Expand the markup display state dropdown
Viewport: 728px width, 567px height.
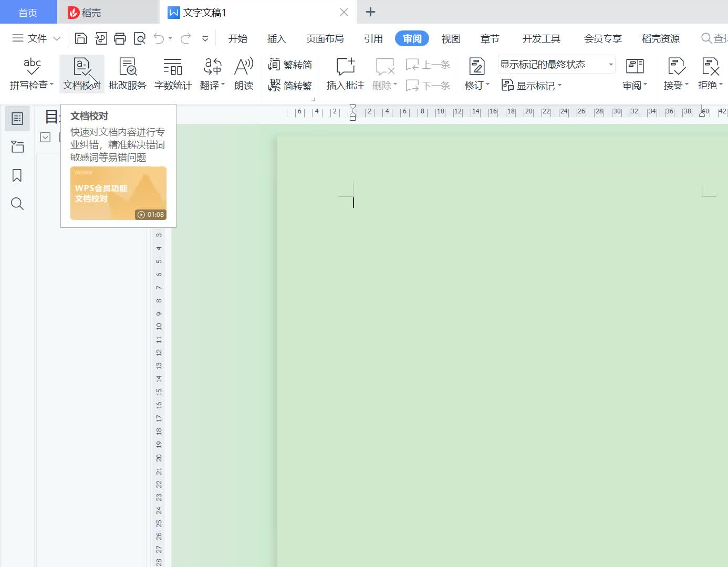(610, 65)
